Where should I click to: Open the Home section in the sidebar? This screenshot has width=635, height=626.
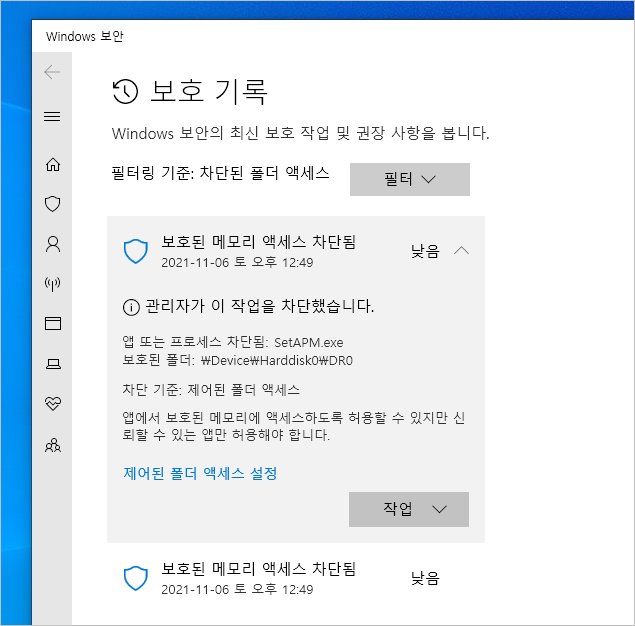point(53,164)
